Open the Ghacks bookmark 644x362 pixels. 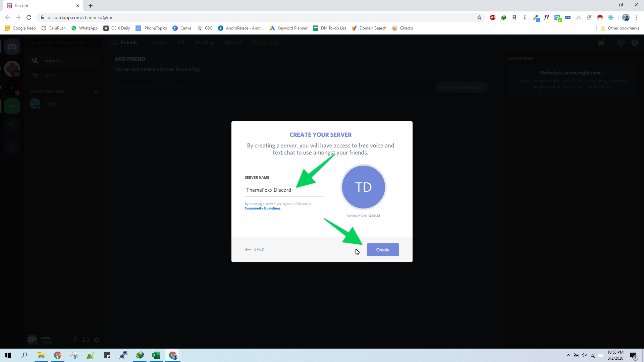[x=402, y=28]
